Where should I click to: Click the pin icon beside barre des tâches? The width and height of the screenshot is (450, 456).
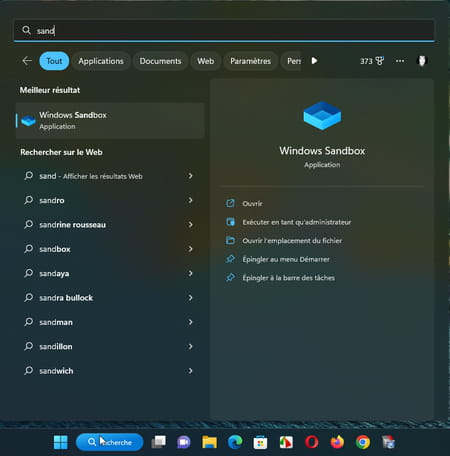pyautogui.click(x=230, y=278)
